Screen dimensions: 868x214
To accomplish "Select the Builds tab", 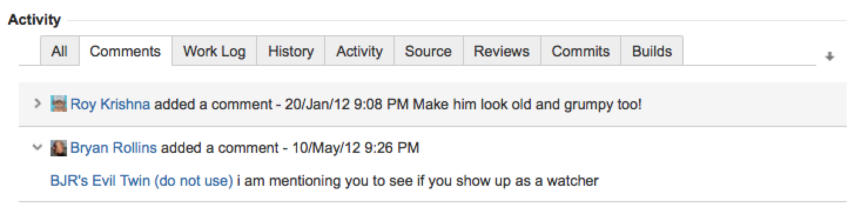I will [652, 51].
